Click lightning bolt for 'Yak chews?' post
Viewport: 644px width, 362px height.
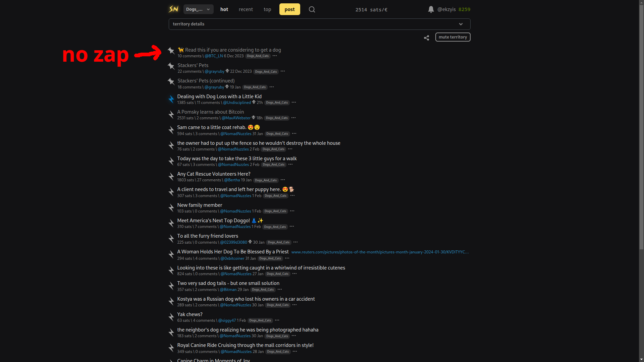coord(171,317)
